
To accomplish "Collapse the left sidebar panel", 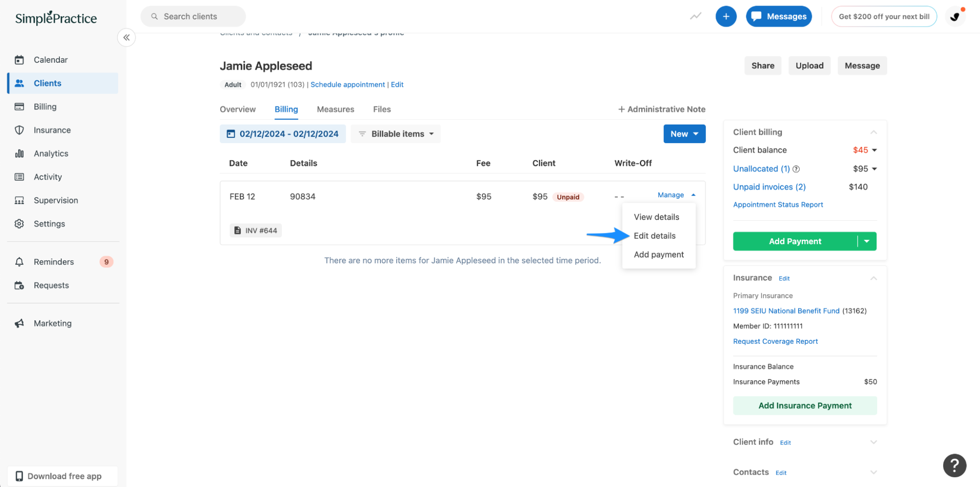I will [126, 37].
